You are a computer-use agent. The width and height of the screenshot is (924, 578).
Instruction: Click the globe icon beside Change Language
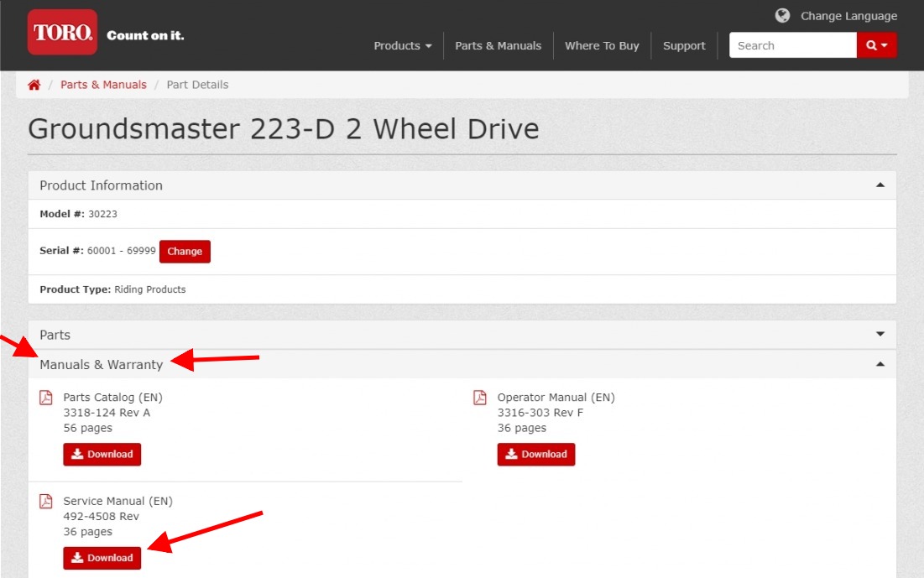pos(782,16)
